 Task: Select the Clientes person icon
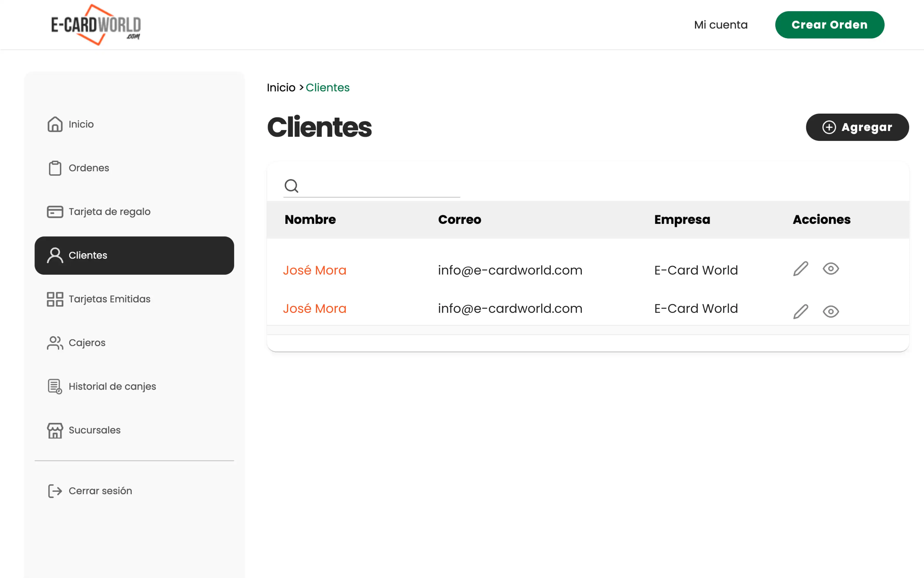[x=55, y=255]
